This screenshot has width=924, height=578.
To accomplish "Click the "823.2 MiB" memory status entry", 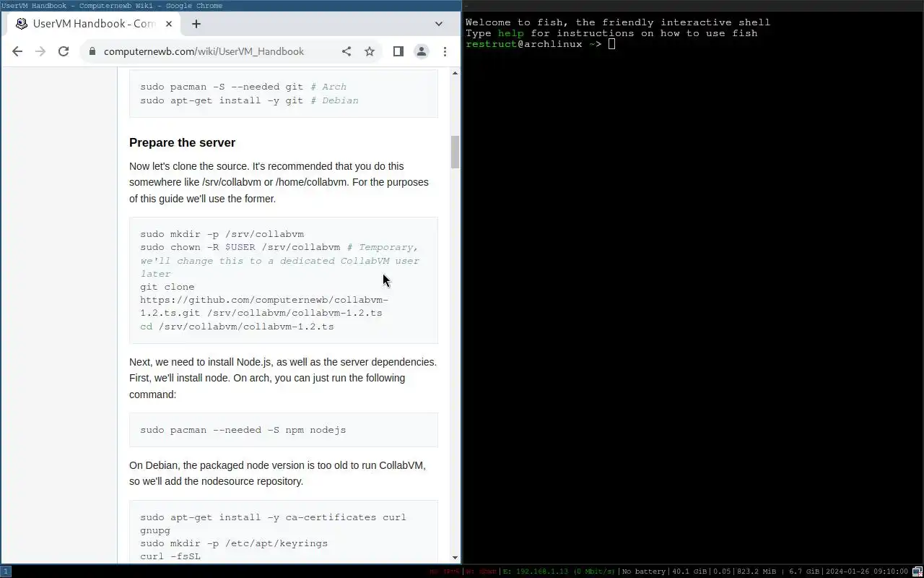I will pos(757,571).
